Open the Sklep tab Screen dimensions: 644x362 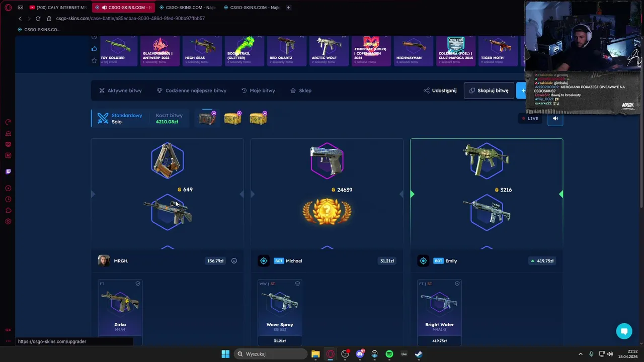301,90
